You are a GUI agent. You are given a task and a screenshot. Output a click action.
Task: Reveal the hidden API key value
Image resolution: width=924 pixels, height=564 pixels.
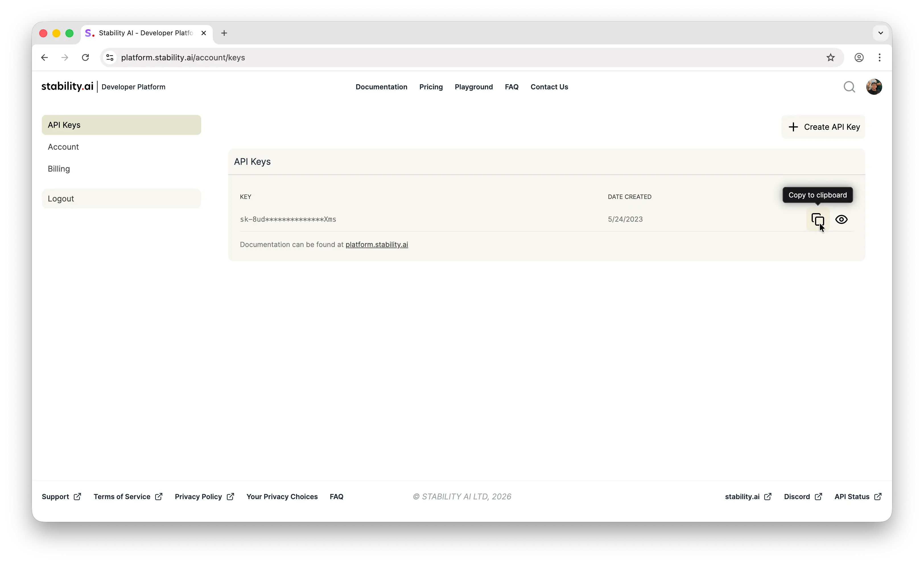tap(841, 219)
